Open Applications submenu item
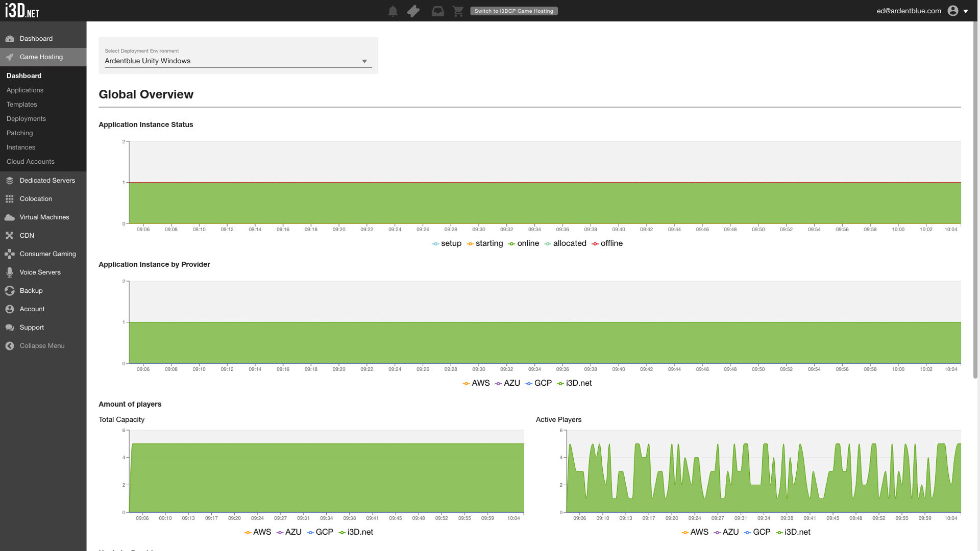 25,90
